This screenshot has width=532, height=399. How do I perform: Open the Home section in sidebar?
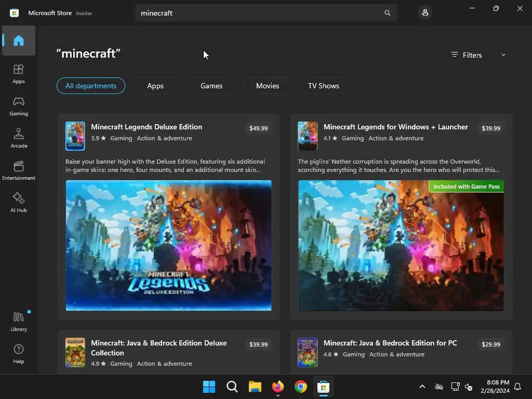point(19,41)
